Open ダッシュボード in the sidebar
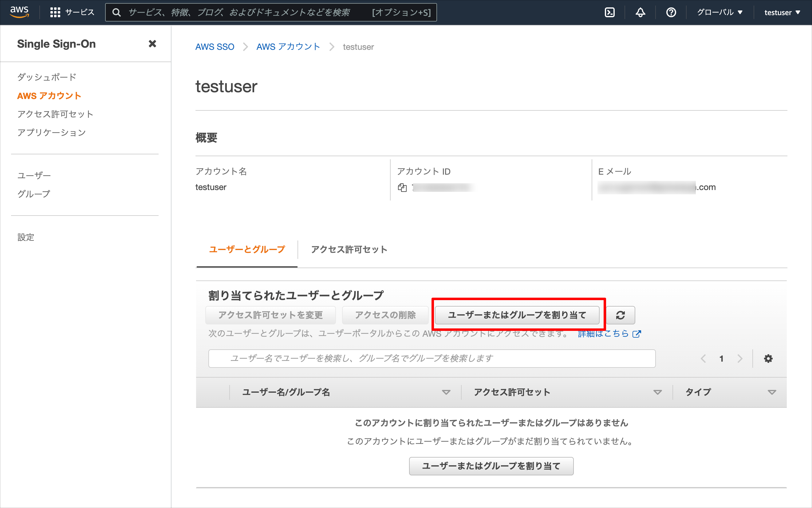Screen dimensions: 812x508 tap(47, 77)
